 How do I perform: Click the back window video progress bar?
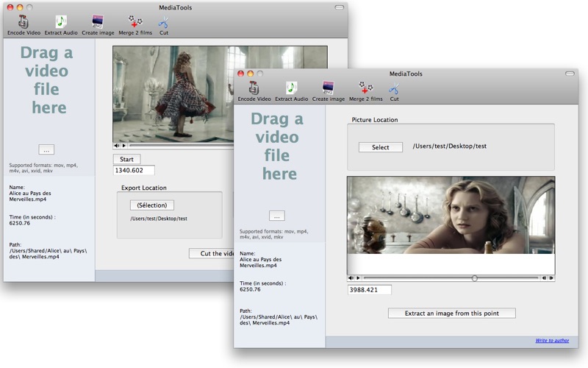point(181,145)
